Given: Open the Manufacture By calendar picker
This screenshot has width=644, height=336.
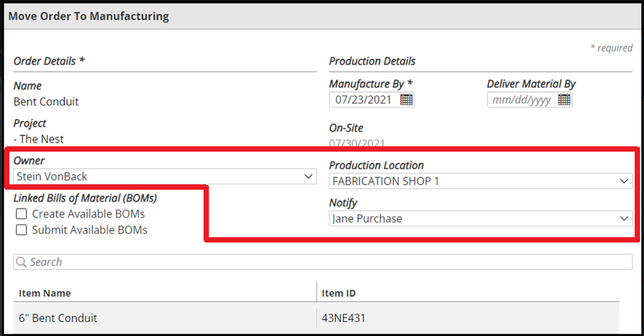Looking at the screenshot, I should [406, 100].
